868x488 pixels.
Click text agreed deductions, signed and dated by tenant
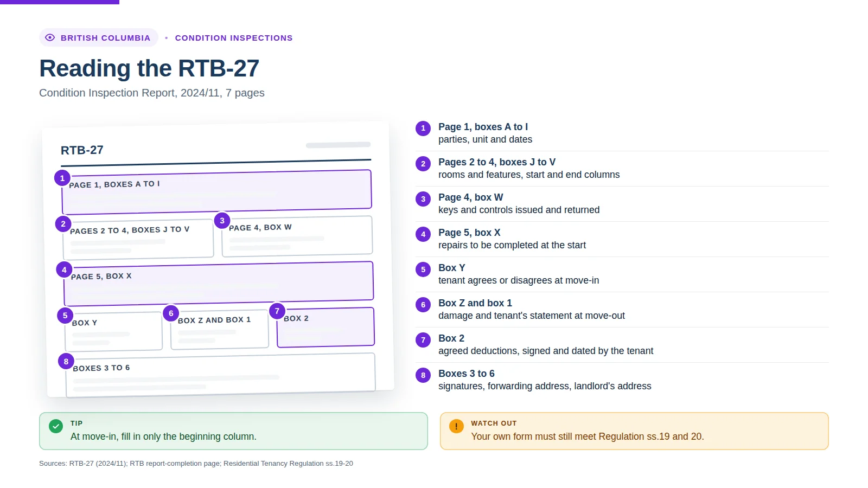pos(546,351)
